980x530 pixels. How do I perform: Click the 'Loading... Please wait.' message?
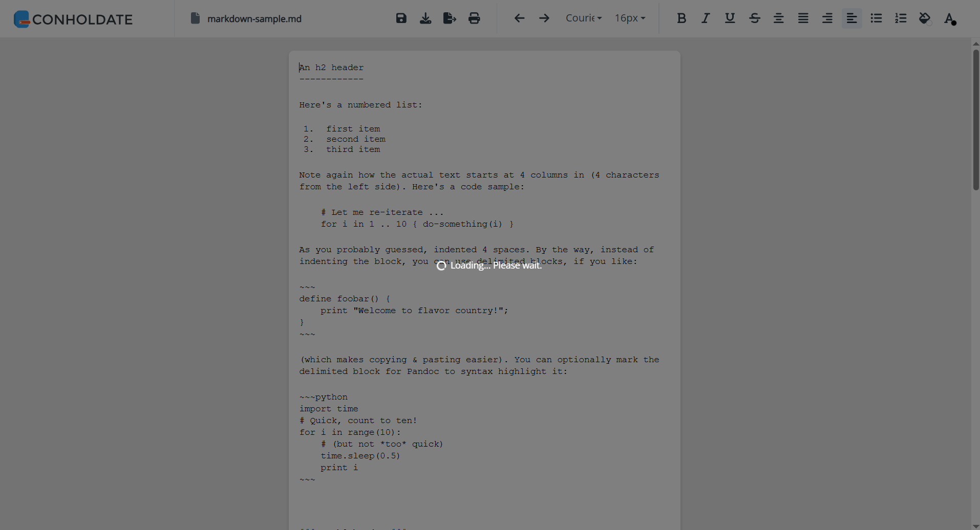pyautogui.click(x=489, y=266)
